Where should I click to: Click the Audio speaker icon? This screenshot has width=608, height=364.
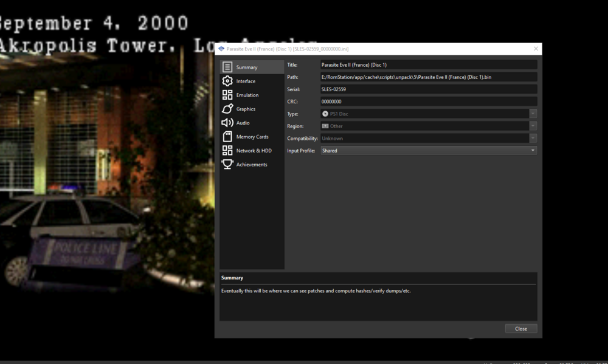[227, 123]
